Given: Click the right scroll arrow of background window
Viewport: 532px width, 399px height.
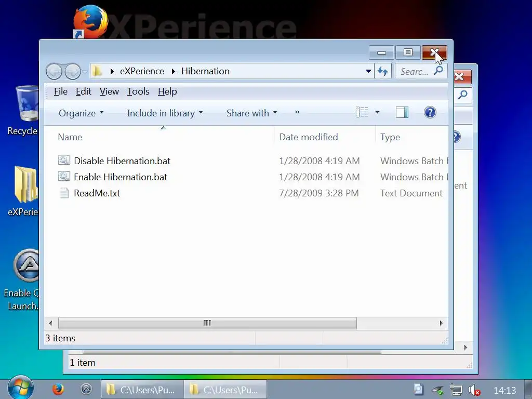Looking at the screenshot, I should pyautogui.click(x=466, y=348).
